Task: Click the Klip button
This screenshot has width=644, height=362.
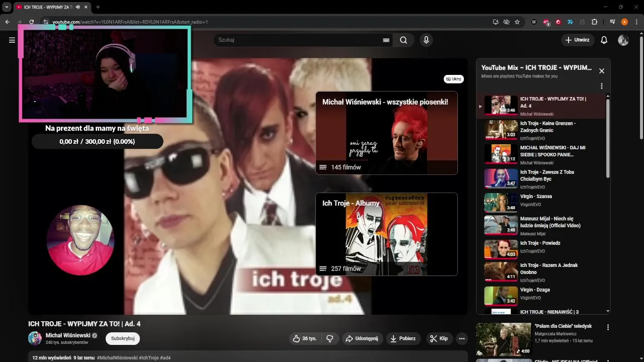Action: [x=439, y=338]
